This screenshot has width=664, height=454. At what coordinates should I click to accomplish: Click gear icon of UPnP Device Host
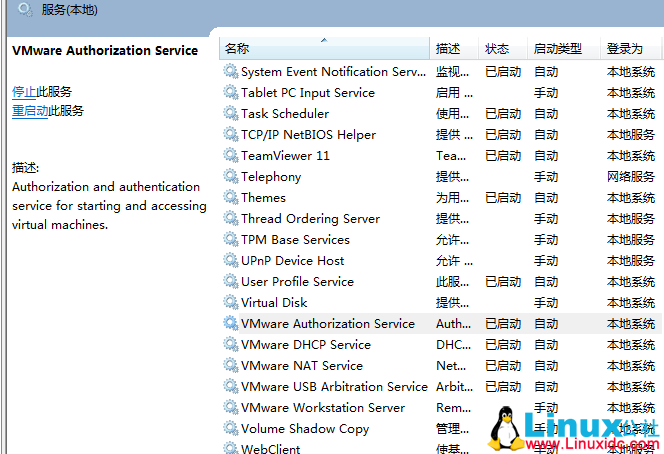[230, 261]
